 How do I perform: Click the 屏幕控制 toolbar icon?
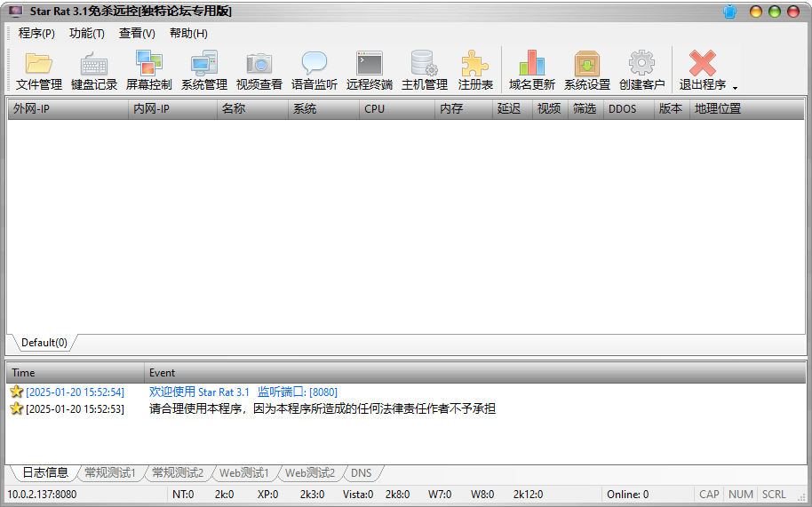click(x=148, y=70)
